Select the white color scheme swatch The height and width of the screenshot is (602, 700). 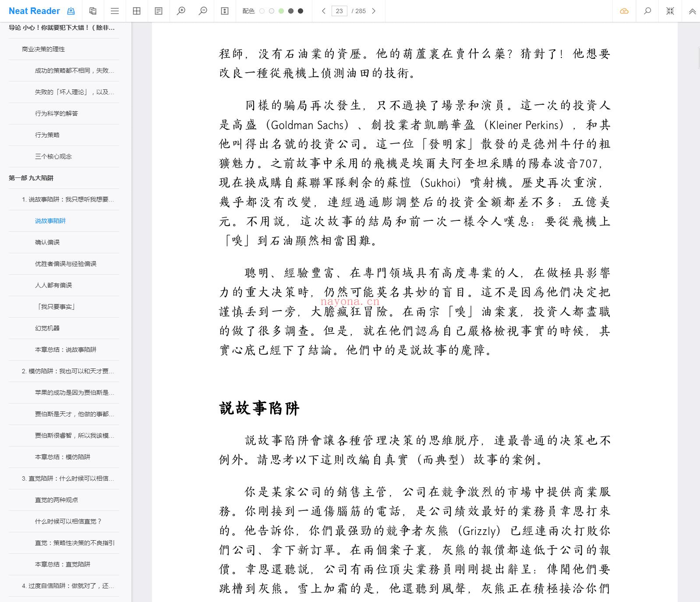coord(262,11)
